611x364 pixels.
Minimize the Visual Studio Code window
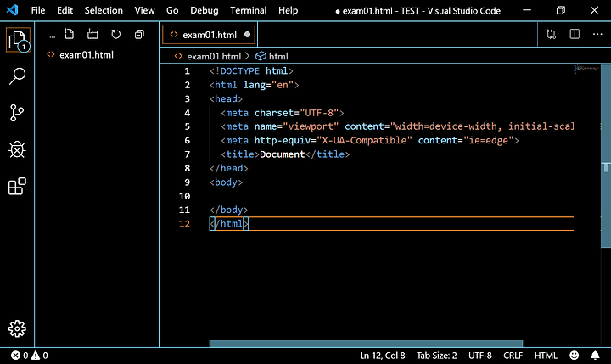coord(527,10)
